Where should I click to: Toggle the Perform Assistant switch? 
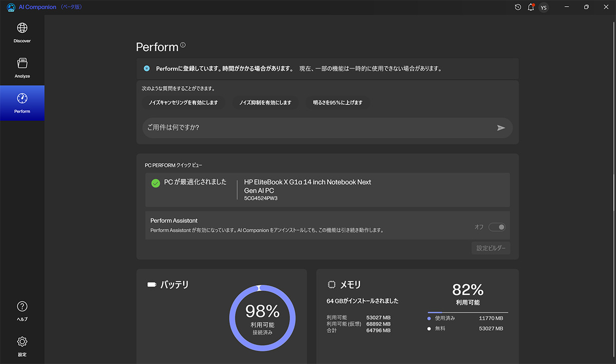497,227
